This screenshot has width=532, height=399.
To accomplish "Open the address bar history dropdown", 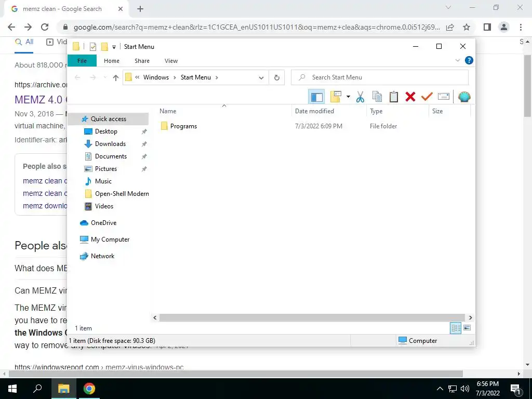I will [261, 78].
